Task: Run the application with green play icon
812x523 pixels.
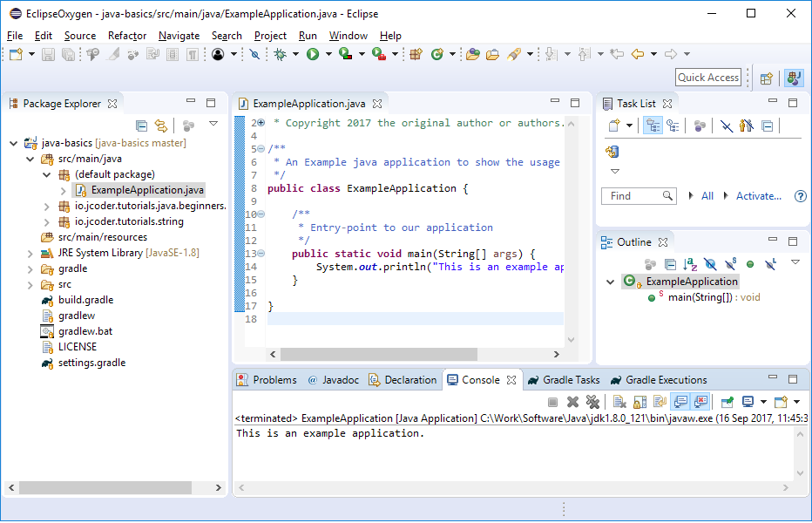Action: pyautogui.click(x=313, y=54)
